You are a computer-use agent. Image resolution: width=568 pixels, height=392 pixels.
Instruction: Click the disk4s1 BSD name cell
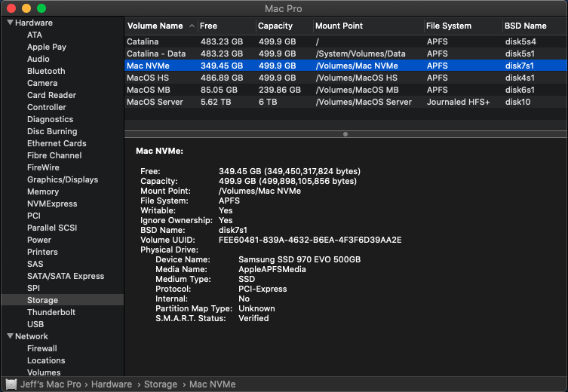(x=520, y=78)
